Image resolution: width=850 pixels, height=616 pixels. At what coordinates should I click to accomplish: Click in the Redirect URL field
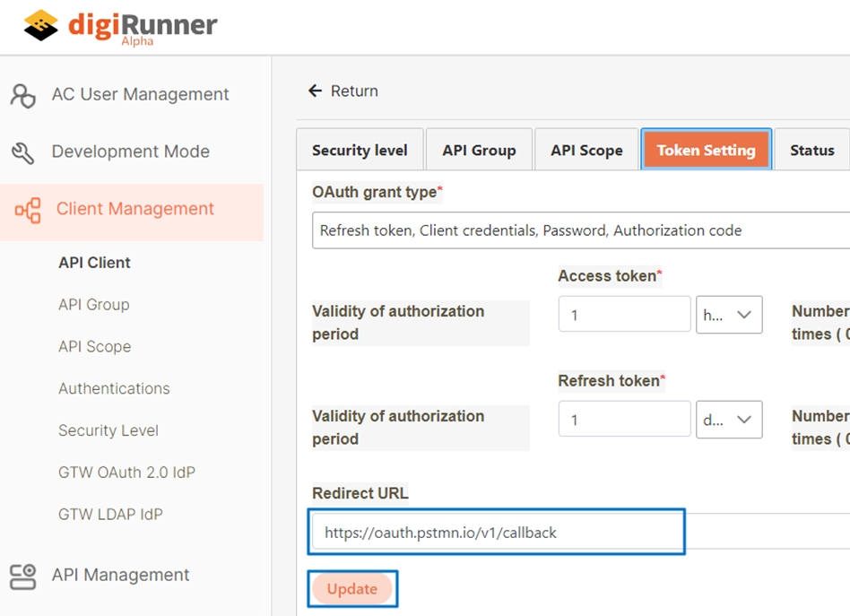[x=498, y=533]
